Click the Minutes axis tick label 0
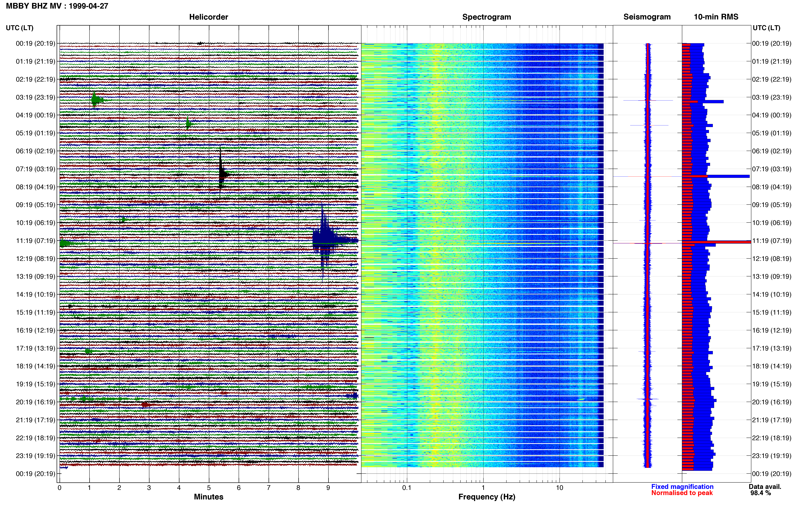Screen dimensions: 812x508 [59, 488]
